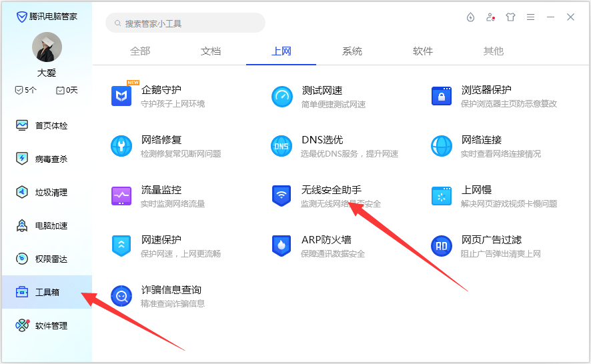The width and height of the screenshot is (591, 364).
Task: Click the 电脑加速 rocket icon
Action: (x=22, y=225)
